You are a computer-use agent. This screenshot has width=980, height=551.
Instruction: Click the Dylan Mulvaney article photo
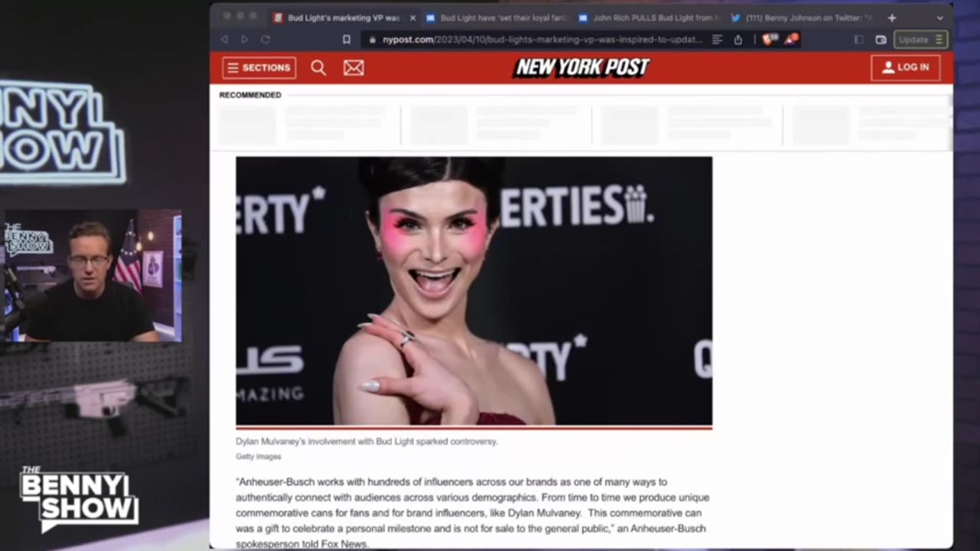474,291
